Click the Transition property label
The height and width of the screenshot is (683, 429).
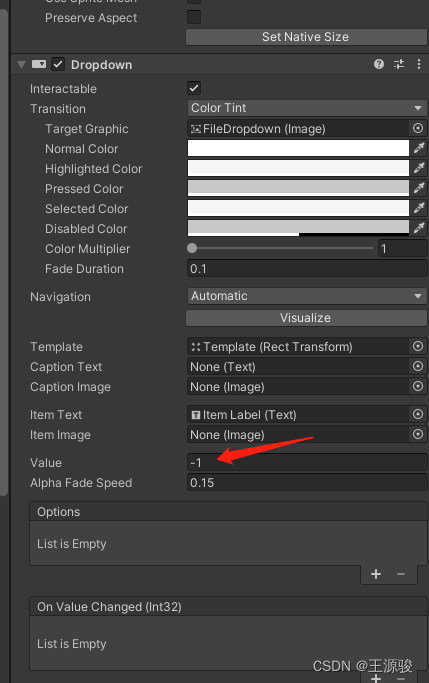58,109
